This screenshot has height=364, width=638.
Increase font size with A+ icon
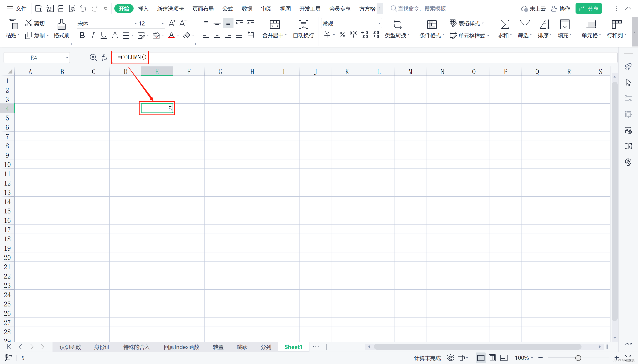pyautogui.click(x=172, y=23)
